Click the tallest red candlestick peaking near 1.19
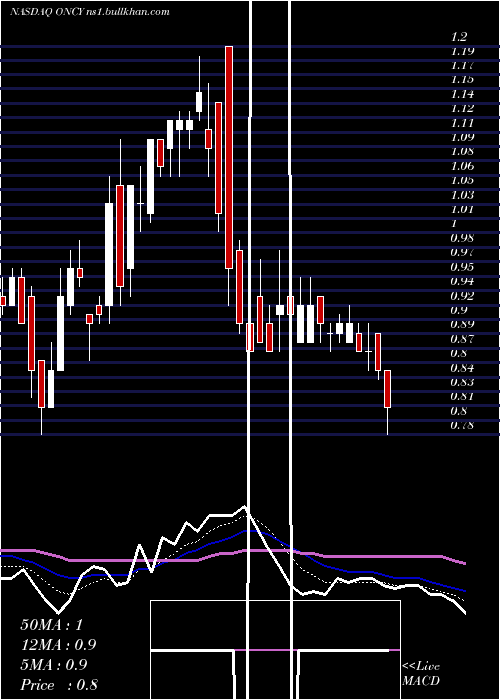This screenshot has height=700, width=500. 229,157
